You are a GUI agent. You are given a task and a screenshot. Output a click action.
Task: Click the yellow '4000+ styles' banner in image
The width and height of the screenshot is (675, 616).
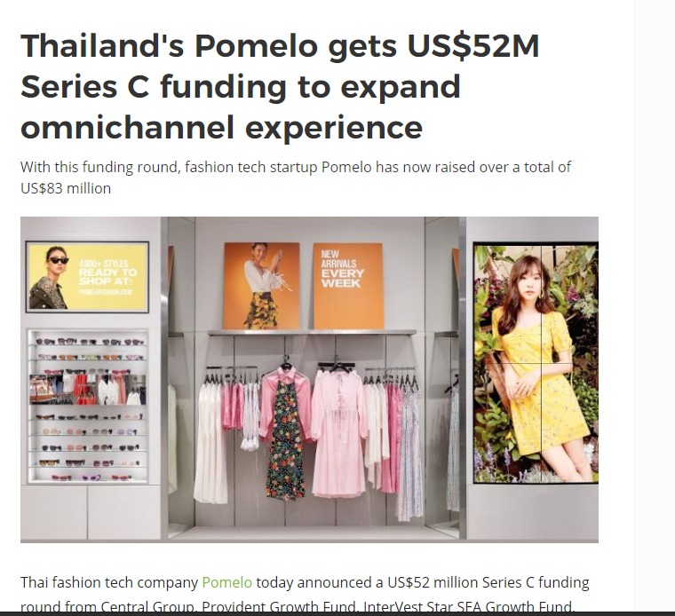[x=87, y=277]
